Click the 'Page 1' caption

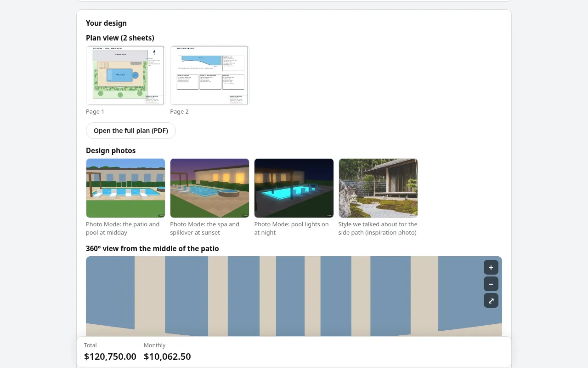(95, 111)
